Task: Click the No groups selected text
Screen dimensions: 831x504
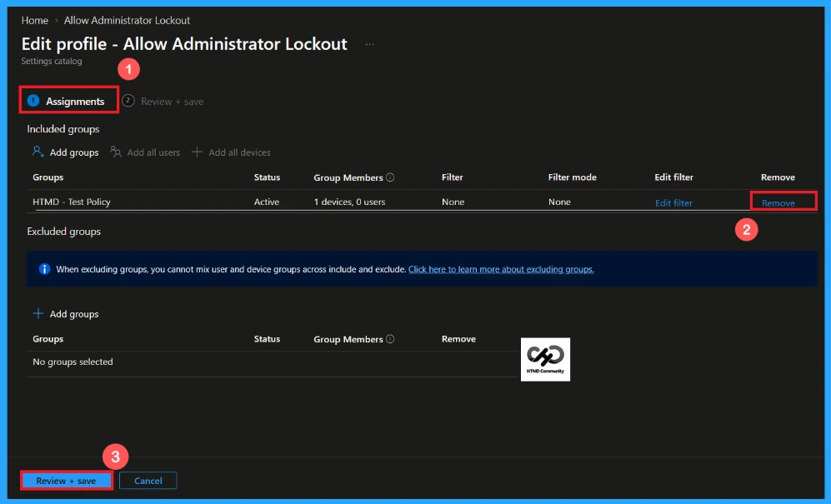Action: click(x=73, y=362)
